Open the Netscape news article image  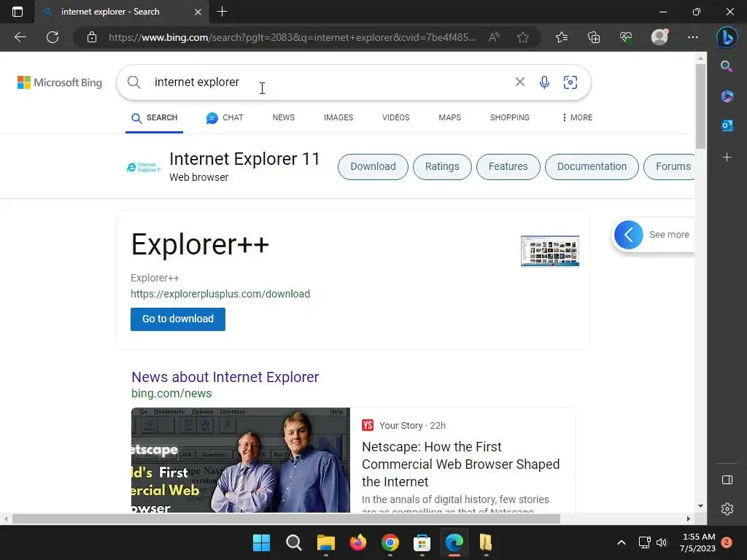pyautogui.click(x=241, y=460)
